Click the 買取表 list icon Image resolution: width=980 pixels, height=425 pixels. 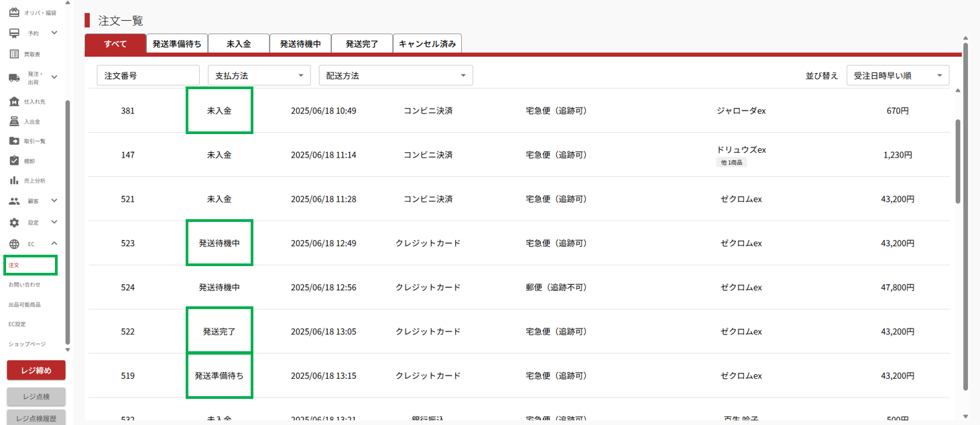(14, 54)
